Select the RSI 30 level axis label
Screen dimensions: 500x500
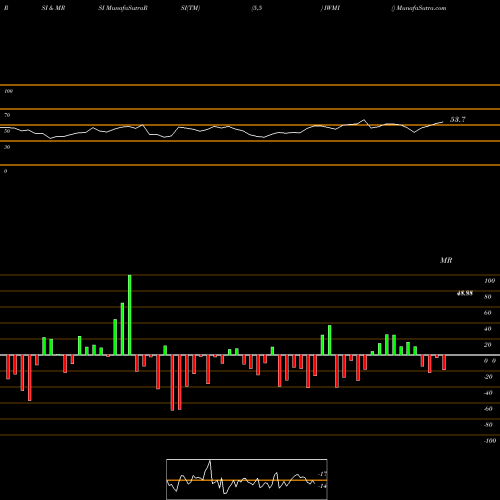point(7,147)
